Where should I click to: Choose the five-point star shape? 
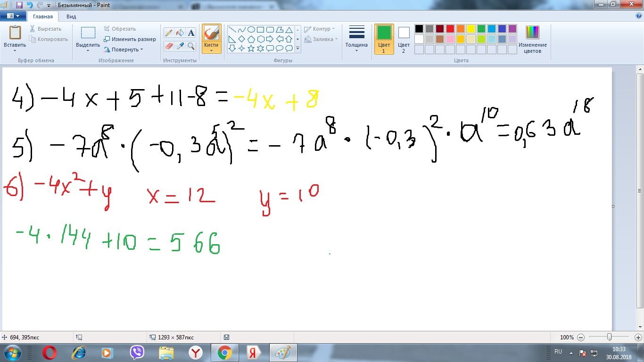coord(251,48)
